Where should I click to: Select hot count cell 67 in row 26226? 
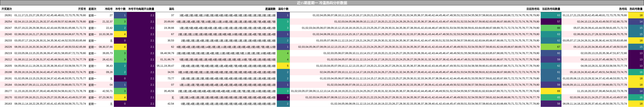[551, 47]
